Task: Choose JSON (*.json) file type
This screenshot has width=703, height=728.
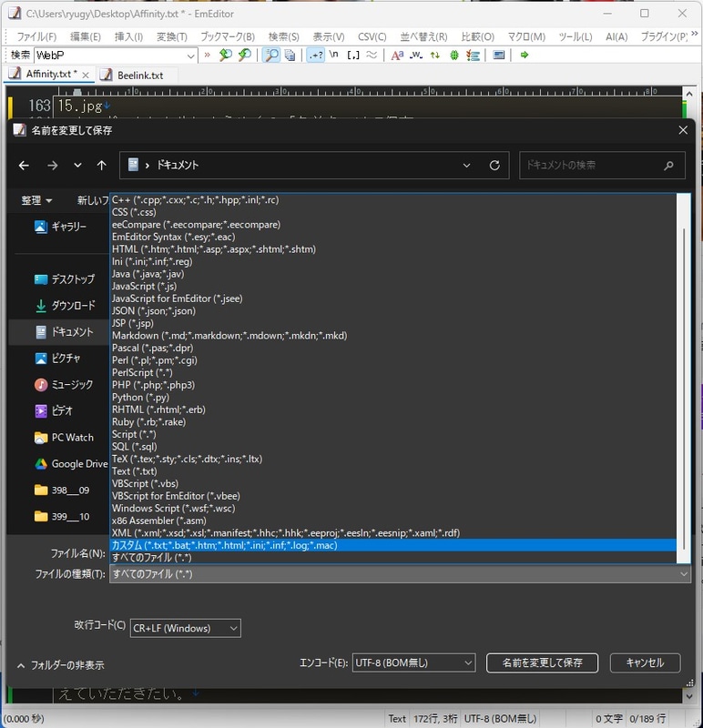Action: tap(393, 311)
